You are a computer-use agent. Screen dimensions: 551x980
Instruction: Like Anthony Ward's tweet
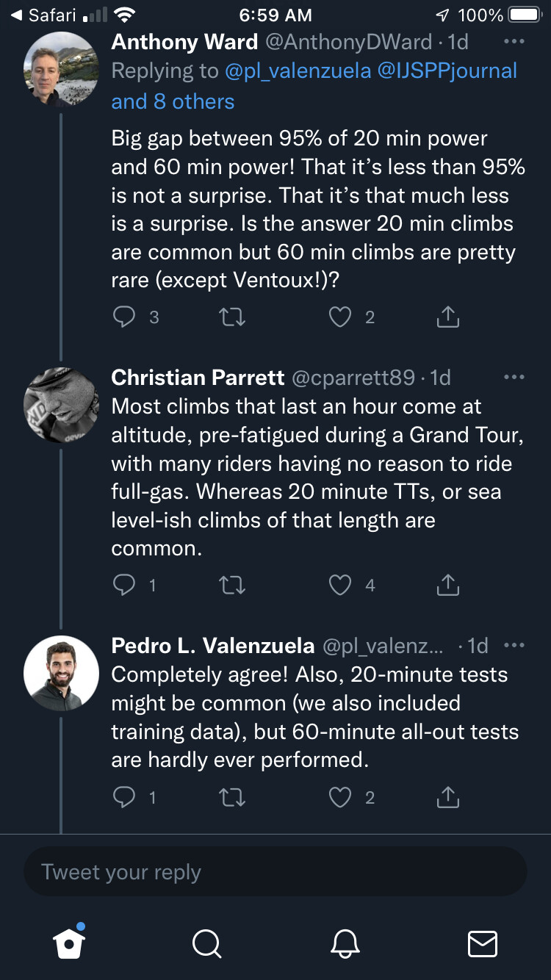coord(339,317)
